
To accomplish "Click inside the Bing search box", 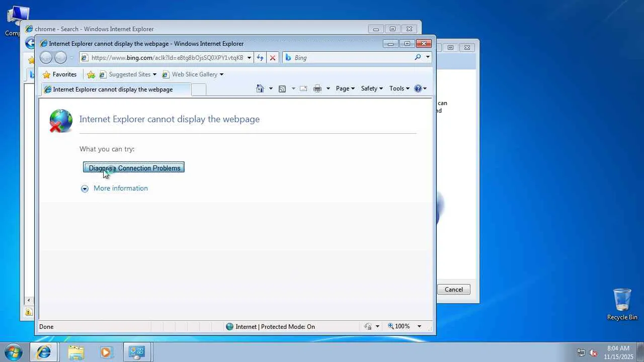I will tap(352, 57).
